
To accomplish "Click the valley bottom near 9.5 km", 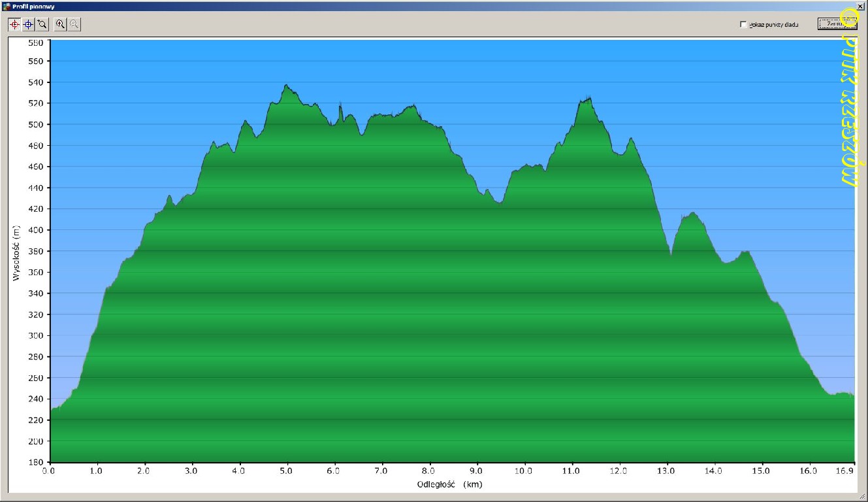I will tap(500, 203).
